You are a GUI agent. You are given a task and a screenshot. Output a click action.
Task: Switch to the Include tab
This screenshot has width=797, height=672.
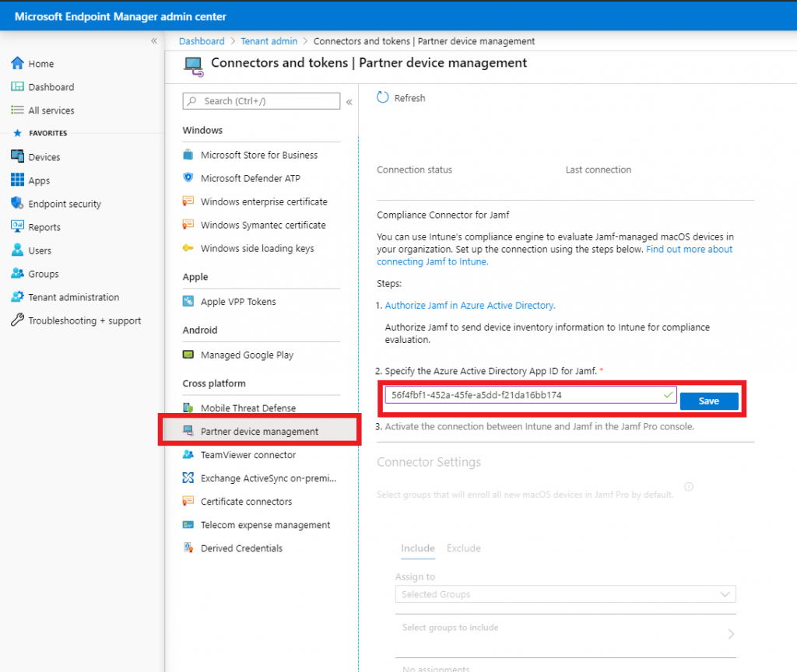(417, 548)
